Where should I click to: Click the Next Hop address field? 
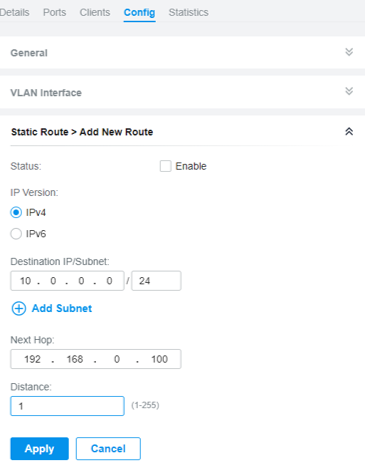pos(96,359)
